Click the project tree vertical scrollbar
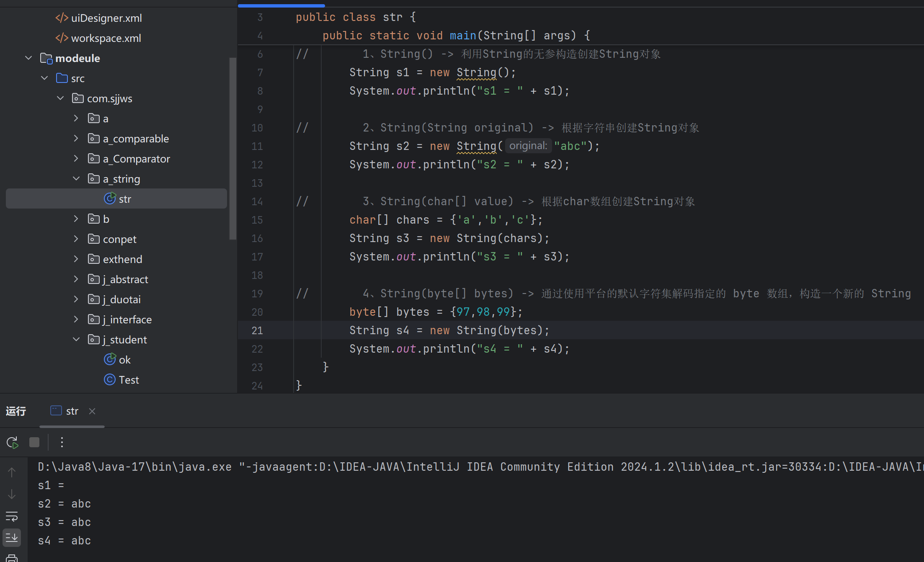The width and height of the screenshot is (924, 562). tap(233, 149)
